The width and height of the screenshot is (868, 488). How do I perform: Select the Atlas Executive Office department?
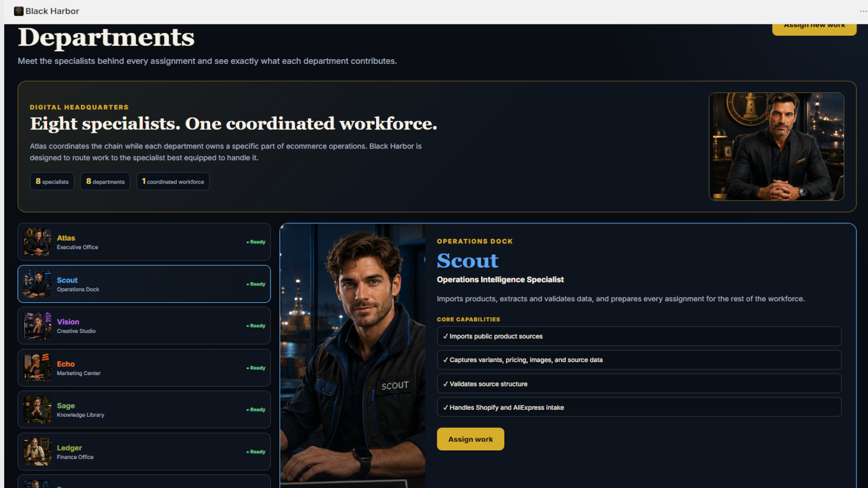[x=144, y=242]
